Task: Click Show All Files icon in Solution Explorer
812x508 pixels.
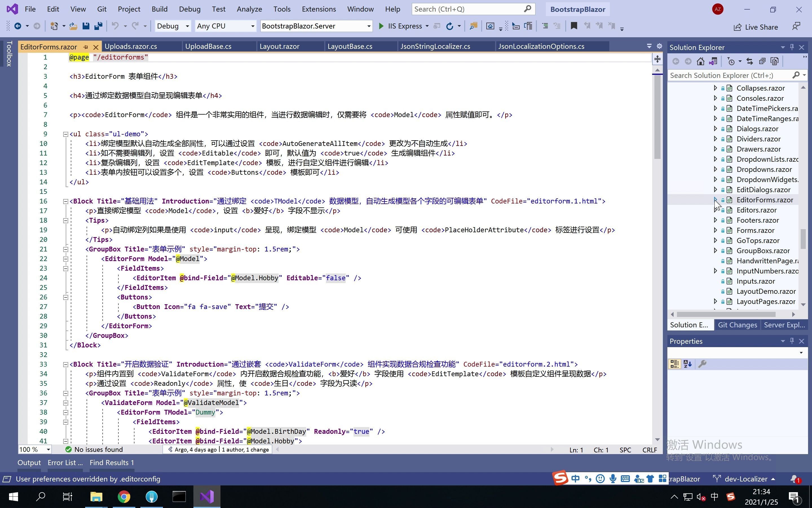Action: coord(775,61)
